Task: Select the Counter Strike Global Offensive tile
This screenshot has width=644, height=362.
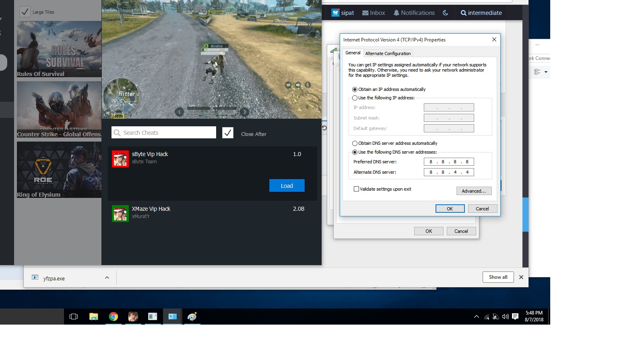Action: tap(59, 109)
